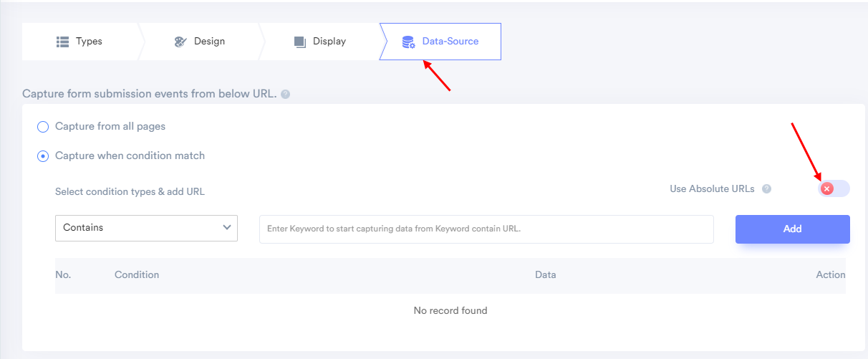Click the Data column header
The height and width of the screenshot is (359, 868).
click(x=545, y=274)
